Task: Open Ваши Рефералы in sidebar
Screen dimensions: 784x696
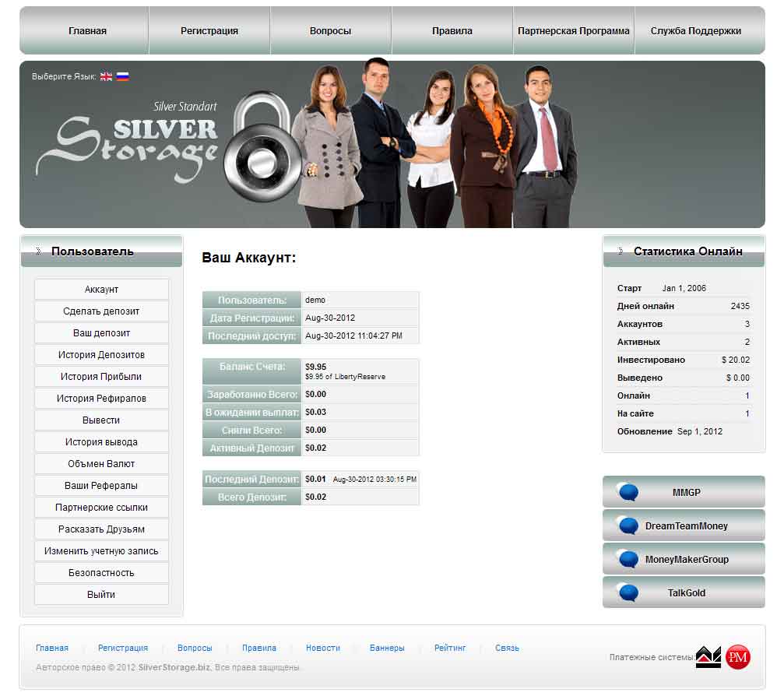Action: 101,486
